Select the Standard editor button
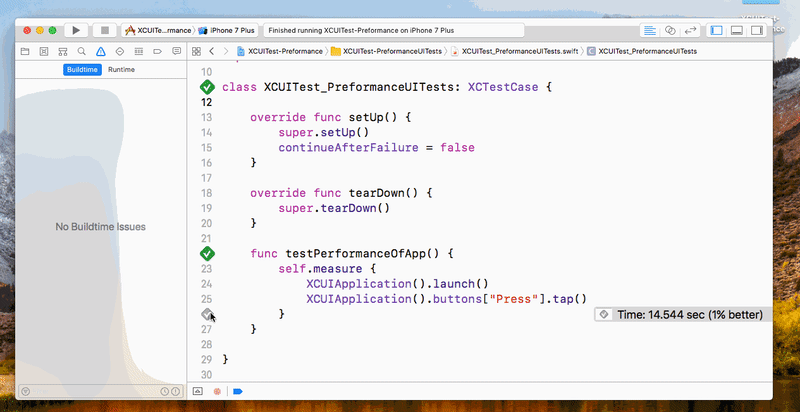800x412 pixels. coord(649,31)
